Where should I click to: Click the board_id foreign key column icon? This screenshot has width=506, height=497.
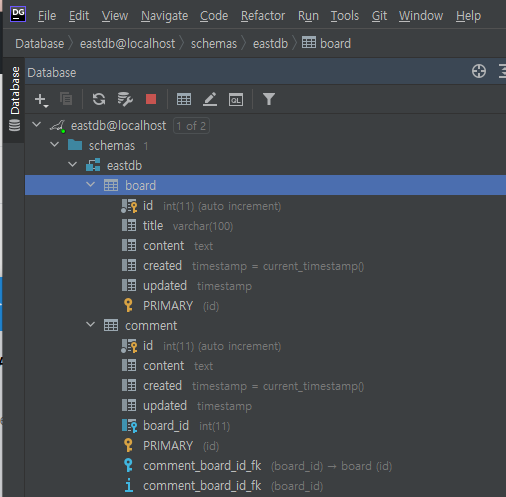[129, 426]
